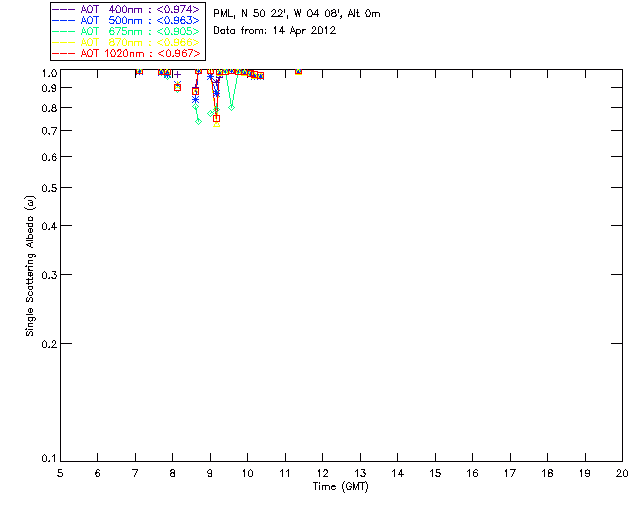Click the Single Scattering Albedo axis label

coord(30,266)
